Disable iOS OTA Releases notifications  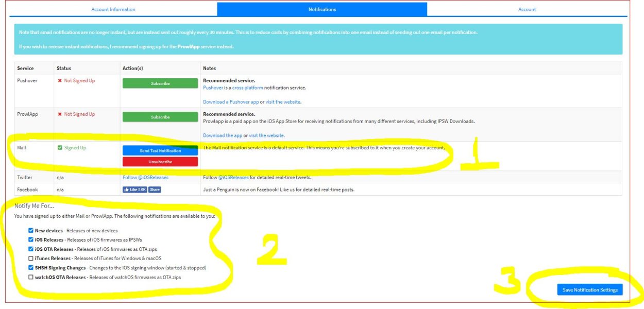31,249
